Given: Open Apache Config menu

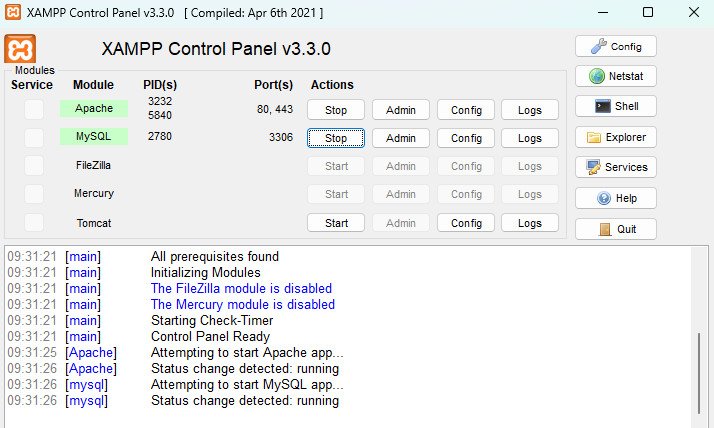Looking at the screenshot, I should click(x=466, y=110).
